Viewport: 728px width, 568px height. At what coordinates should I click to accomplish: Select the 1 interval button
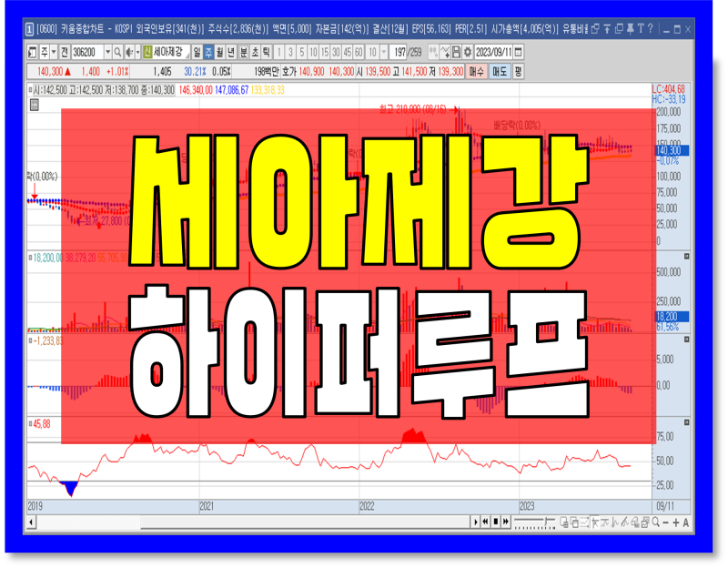tap(279, 52)
